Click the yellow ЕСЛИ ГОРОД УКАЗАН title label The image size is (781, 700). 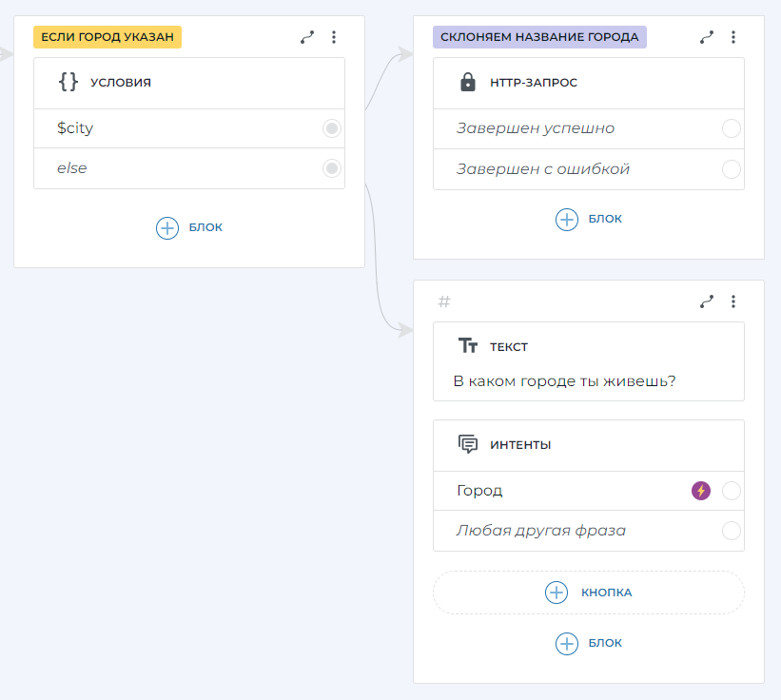point(107,37)
